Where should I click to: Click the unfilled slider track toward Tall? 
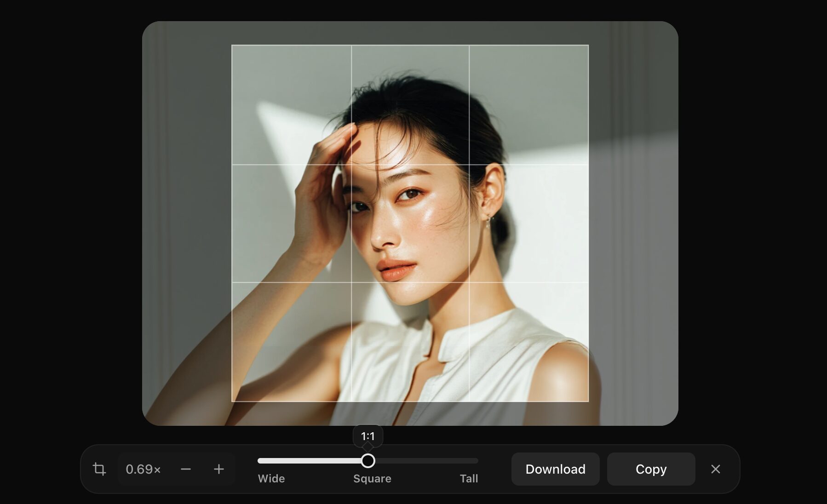(x=428, y=461)
